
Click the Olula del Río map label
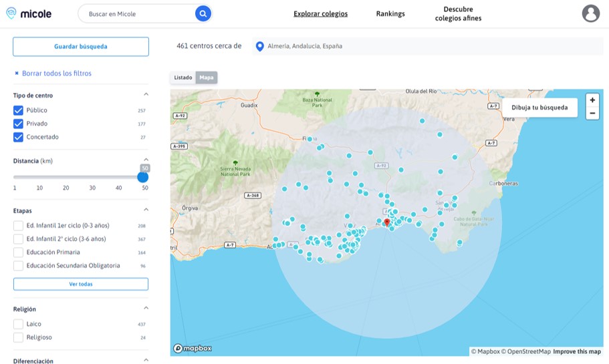pyautogui.click(x=421, y=92)
